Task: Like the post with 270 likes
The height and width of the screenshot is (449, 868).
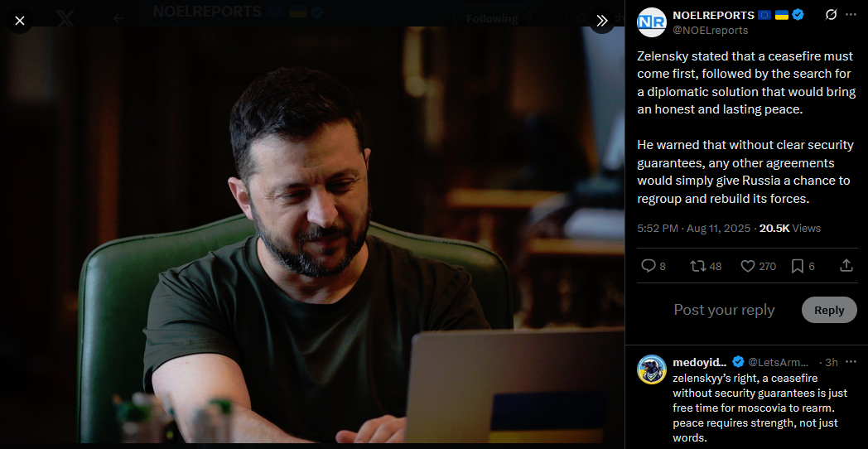Action: point(759,266)
